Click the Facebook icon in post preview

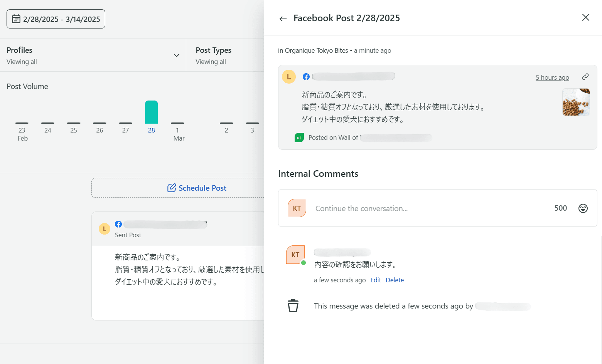[306, 77]
